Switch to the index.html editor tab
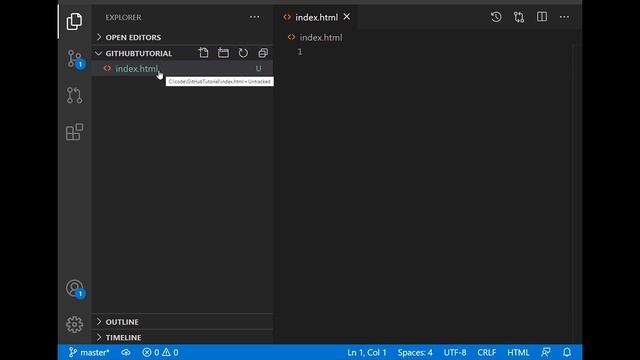 tap(317, 17)
